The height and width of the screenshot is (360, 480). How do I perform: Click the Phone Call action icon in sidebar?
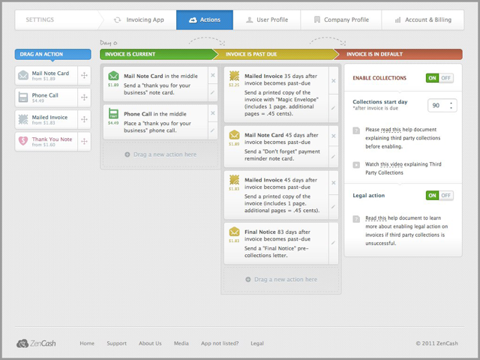pyautogui.click(x=23, y=97)
